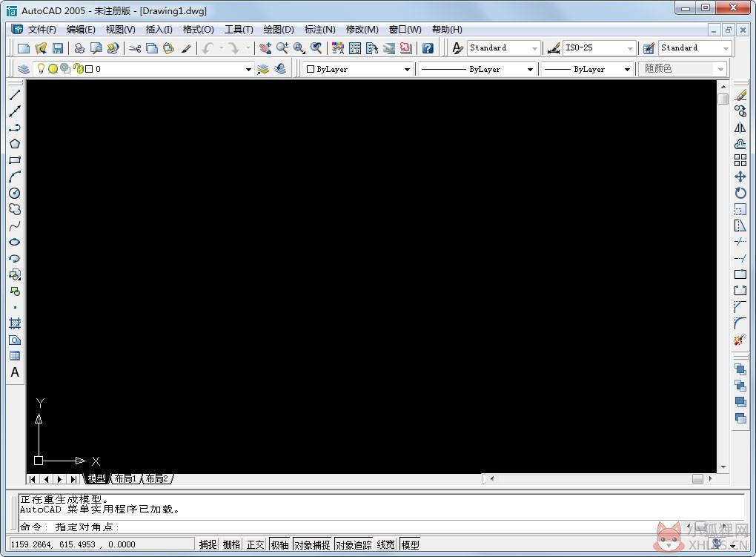Toggle 对象捕捉 object snap
This screenshot has width=756, height=557.
[x=312, y=544]
